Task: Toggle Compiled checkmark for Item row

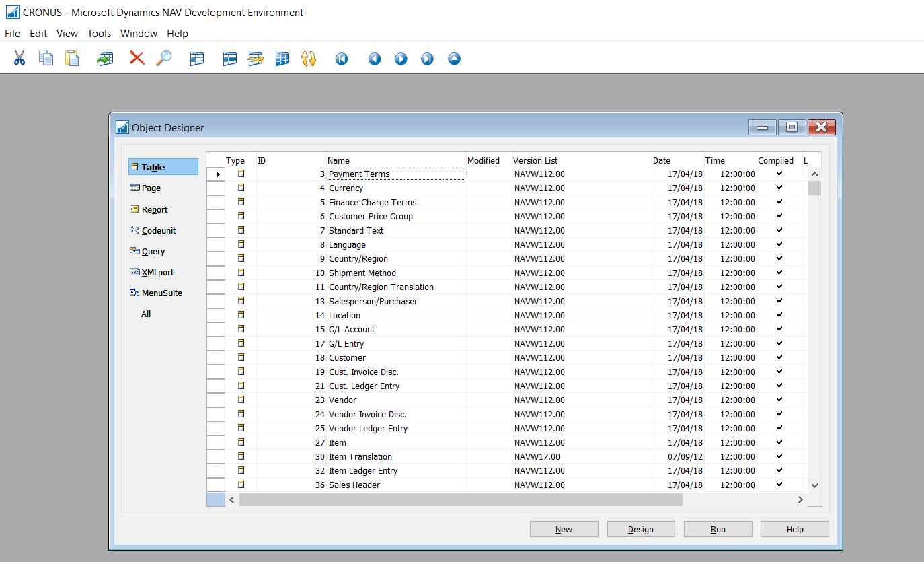Action: [x=779, y=442]
